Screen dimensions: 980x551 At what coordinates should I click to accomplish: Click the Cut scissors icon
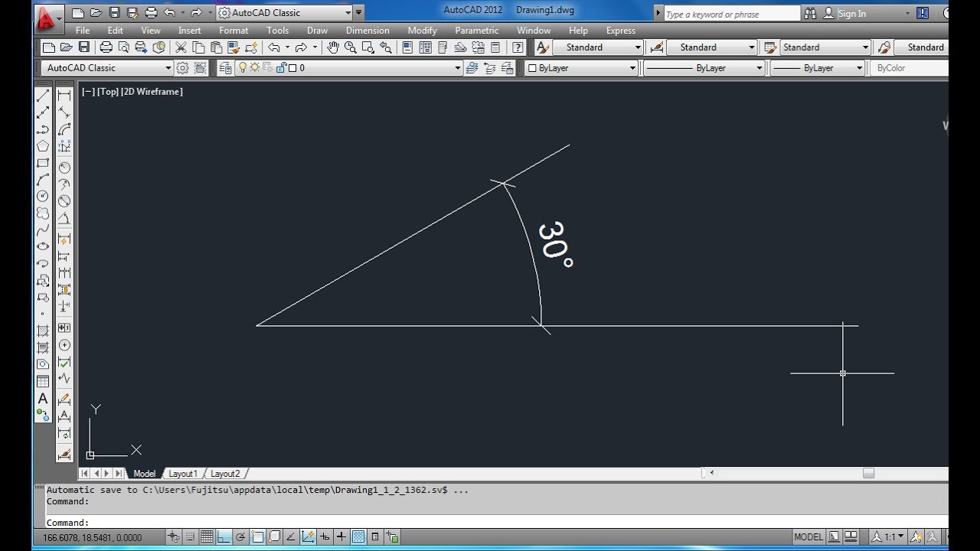(x=181, y=47)
